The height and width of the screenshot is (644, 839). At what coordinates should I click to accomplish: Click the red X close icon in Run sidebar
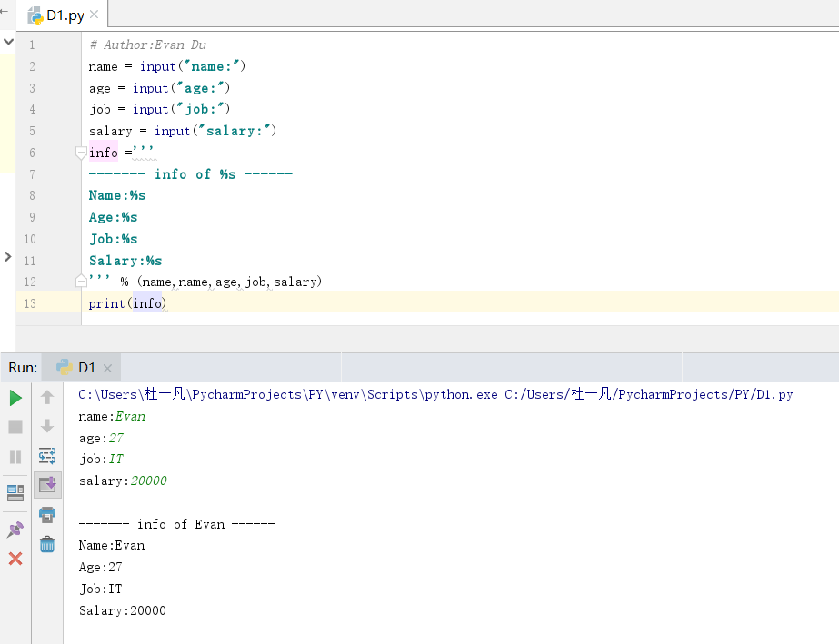[15, 559]
